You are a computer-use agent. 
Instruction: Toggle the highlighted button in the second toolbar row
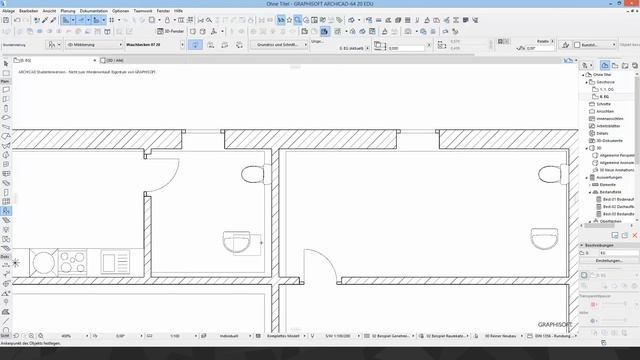(x=324, y=31)
